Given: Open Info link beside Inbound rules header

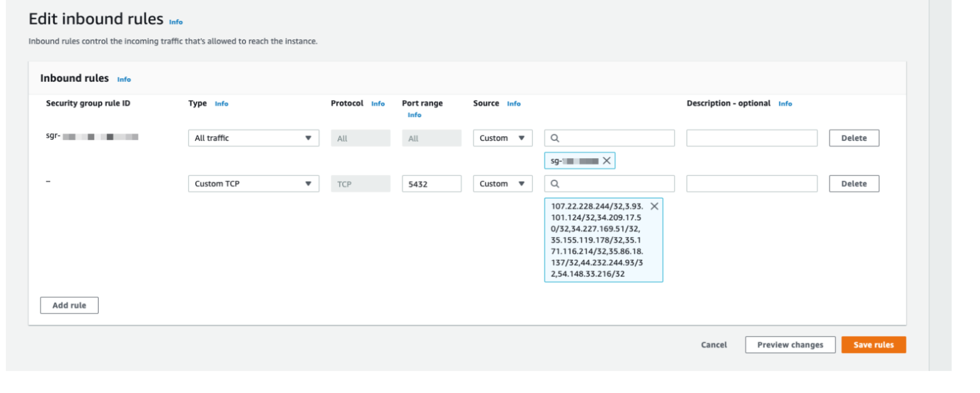Looking at the screenshot, I should [x=124, y=79].
